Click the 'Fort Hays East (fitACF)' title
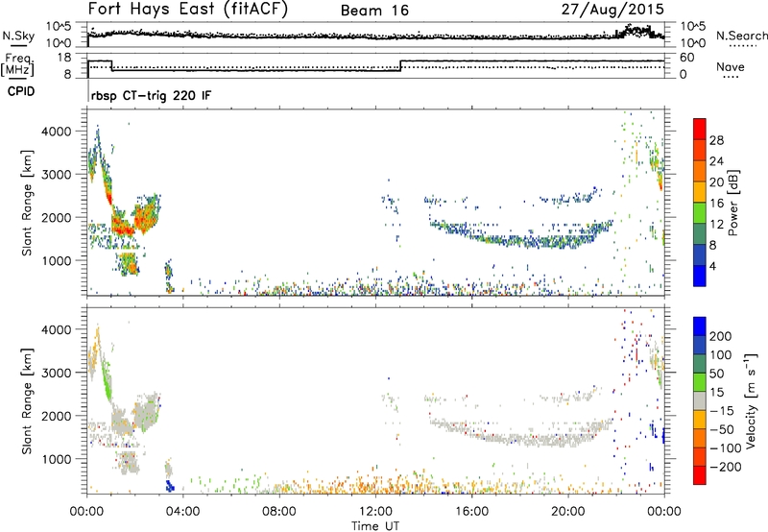Image resolution: width=768 pixels, height=532 pixels. [187, 9]
